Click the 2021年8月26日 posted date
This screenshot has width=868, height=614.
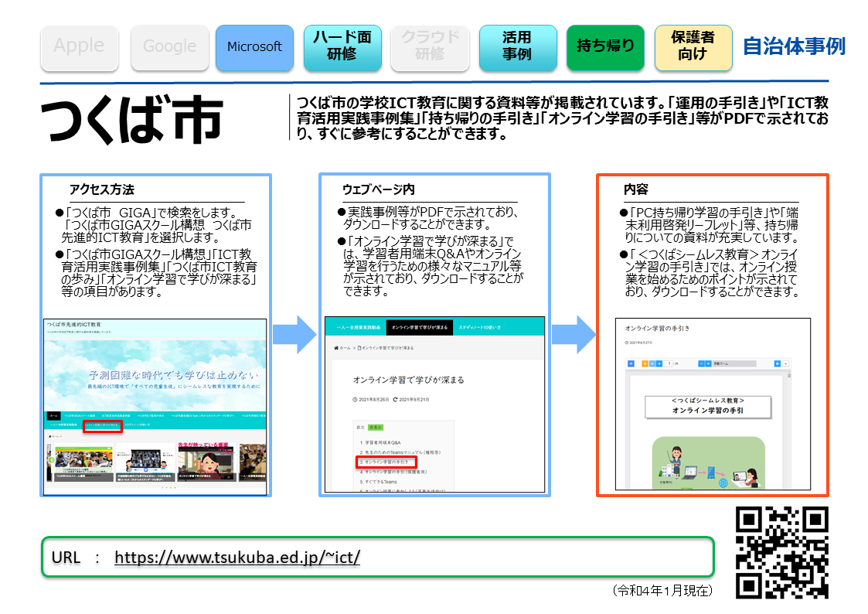tap(371, 399)
